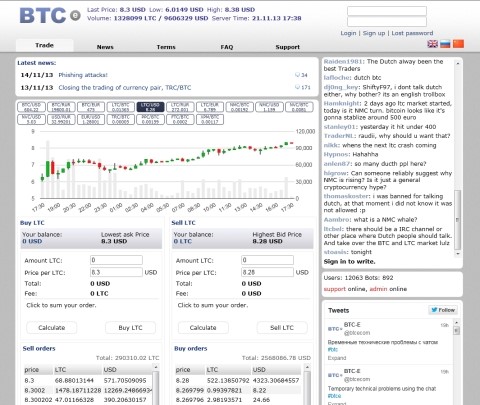The height and width of the screenshot is (405, 480).
Task: Click Amount LTC field in Sell LTC
Action: (x=267, y=260)
